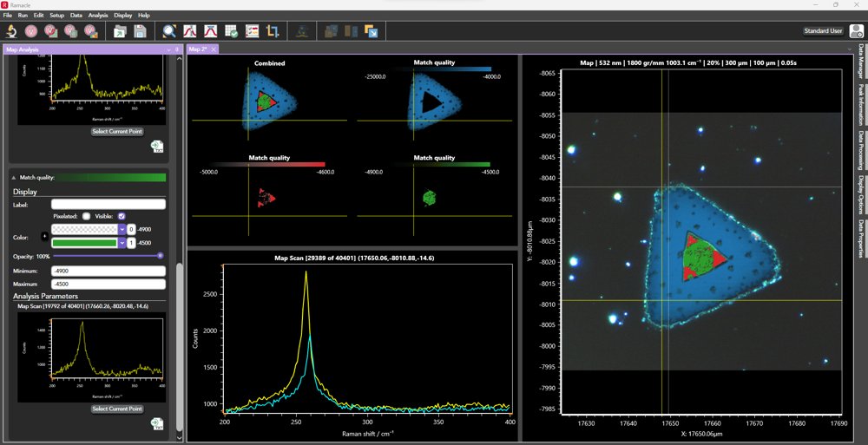Image resolution: width=868 pixels, height=445 pixels.
Task: Click the V icon with the grey stacked squares
Action: point(71,31)
